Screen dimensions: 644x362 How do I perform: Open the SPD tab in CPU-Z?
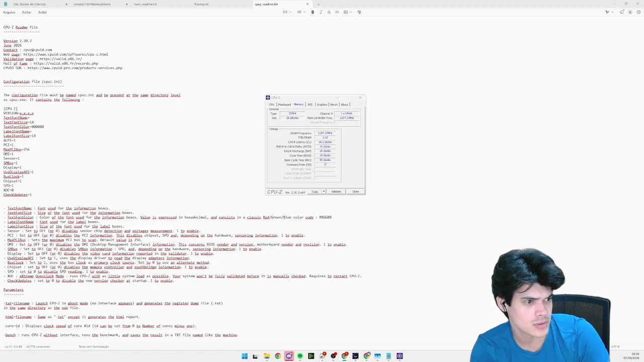[x=310, y=105]
